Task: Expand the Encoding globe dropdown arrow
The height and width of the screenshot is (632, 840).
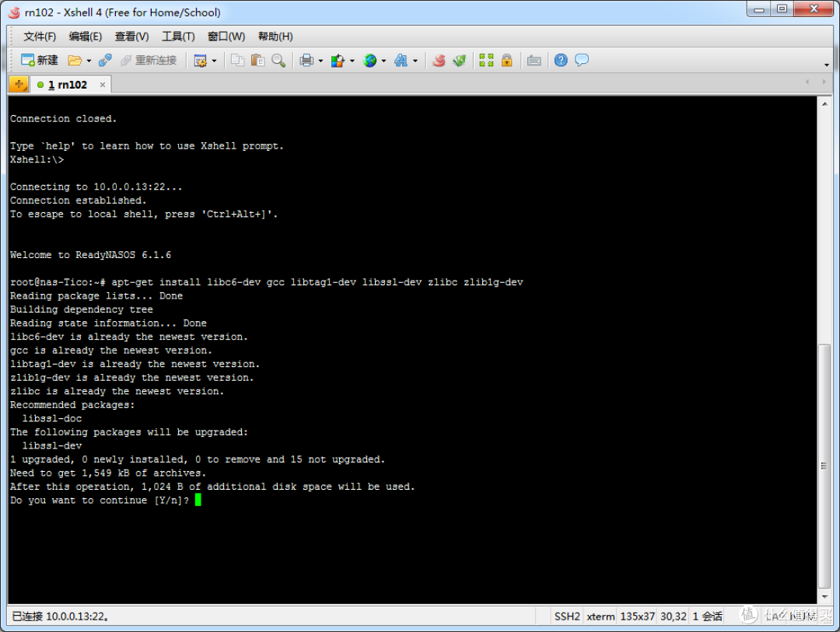Action: click(383, 61)
